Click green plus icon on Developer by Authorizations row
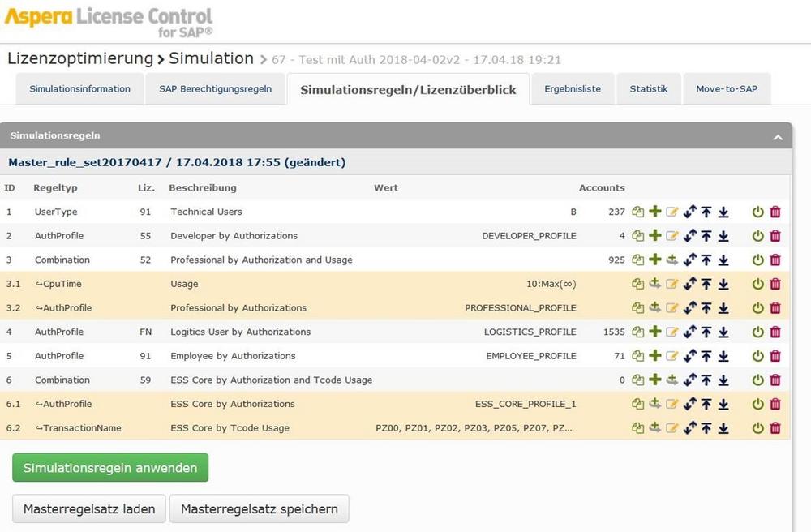 [x=654, y=236]
